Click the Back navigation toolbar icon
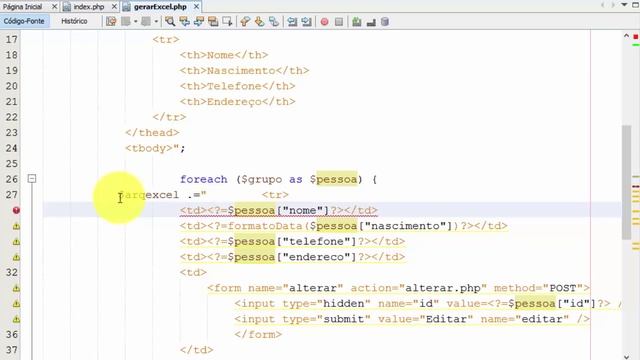The width and height of the screenshot is (640, 360). point(126,22)
